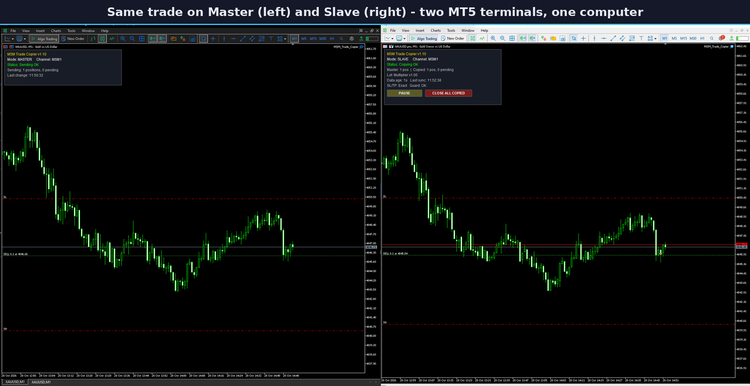750x386 pixels.
Task: Open Insert menu in Master terminal
Action: coord(40,31)
